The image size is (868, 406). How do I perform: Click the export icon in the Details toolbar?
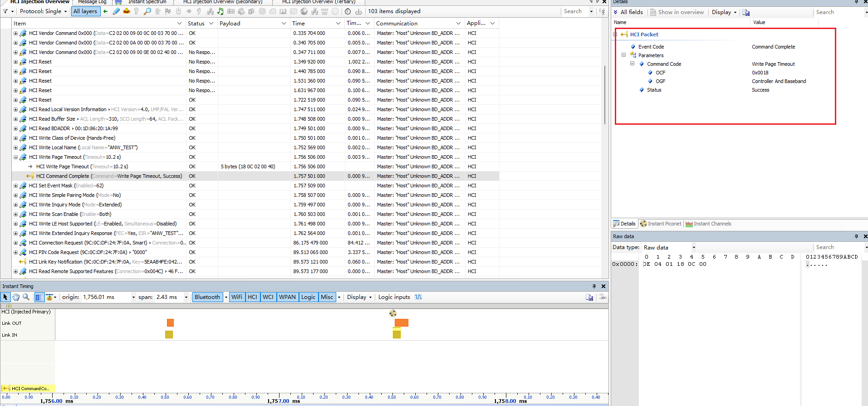point(746,12)
